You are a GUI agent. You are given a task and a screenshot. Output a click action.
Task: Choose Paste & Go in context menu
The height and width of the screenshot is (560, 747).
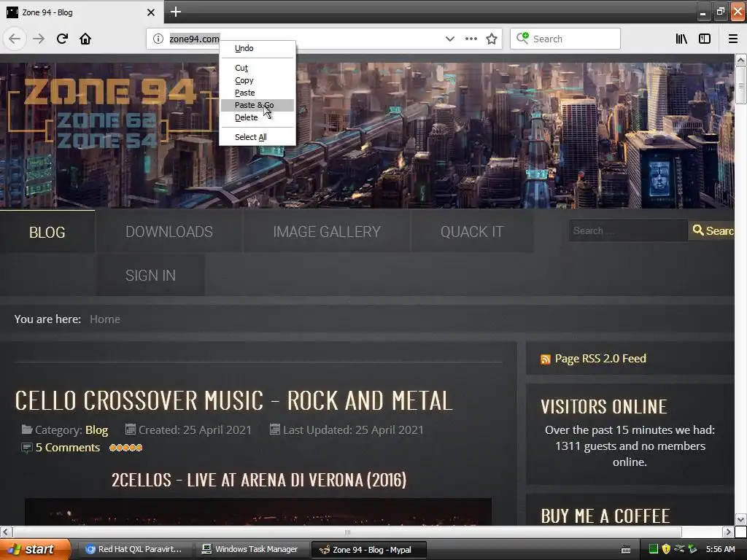(258, 105)
